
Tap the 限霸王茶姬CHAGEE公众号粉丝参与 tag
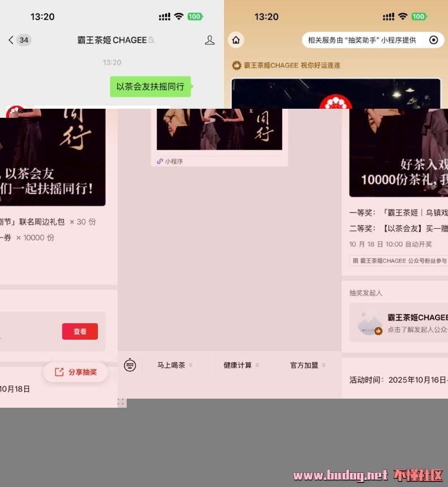coord(398,260)
